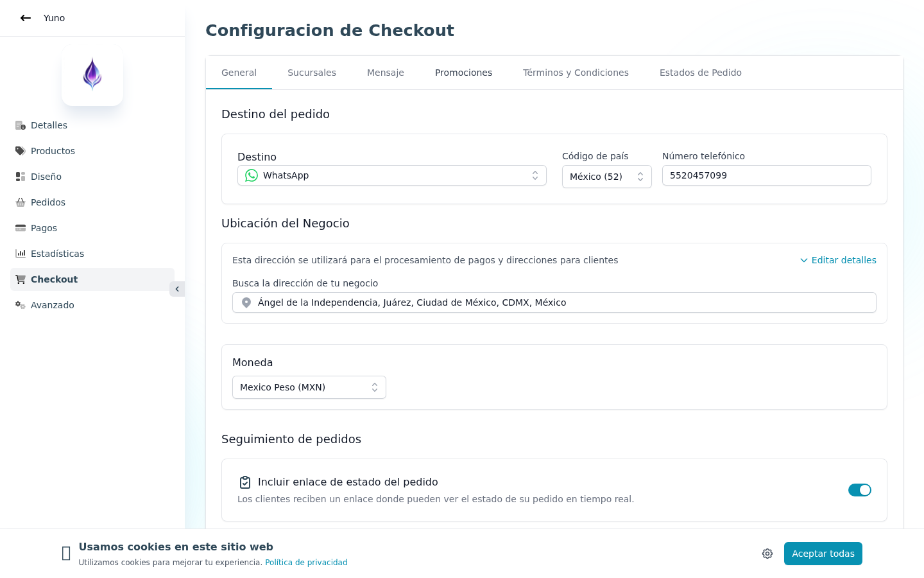
Task: Open the Destino dropdown
Action: [391, 175]
